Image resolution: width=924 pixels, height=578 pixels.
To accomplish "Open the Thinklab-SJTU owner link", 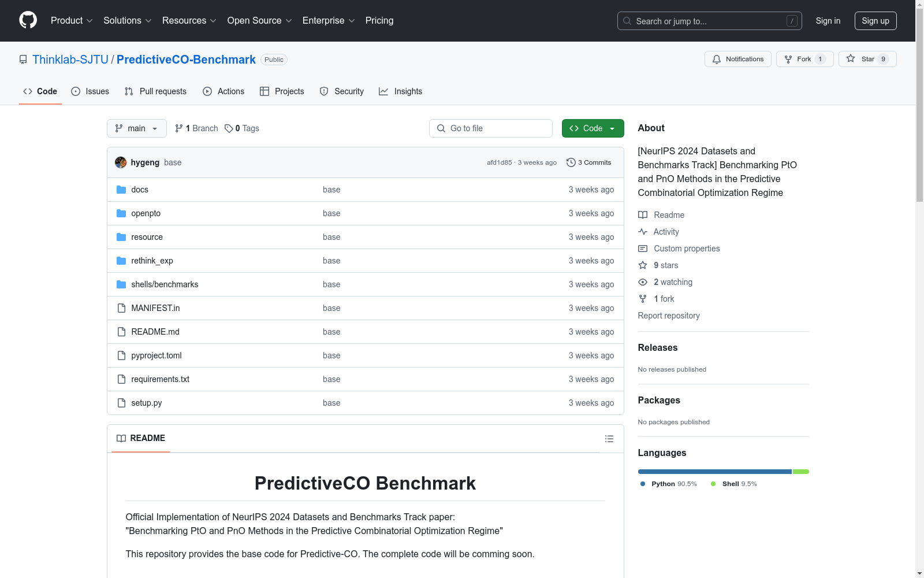I will (70, 60).
